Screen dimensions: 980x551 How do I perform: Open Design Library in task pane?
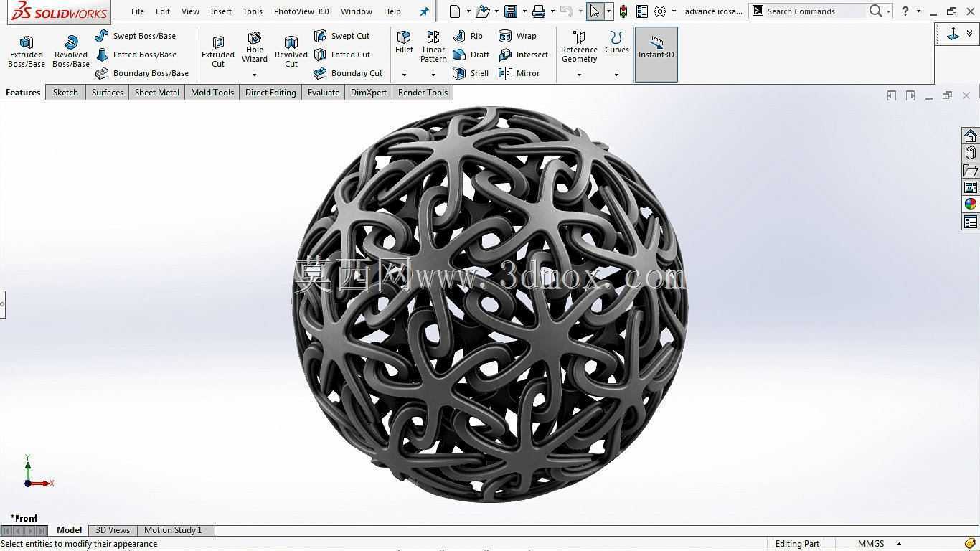(971, 153)
